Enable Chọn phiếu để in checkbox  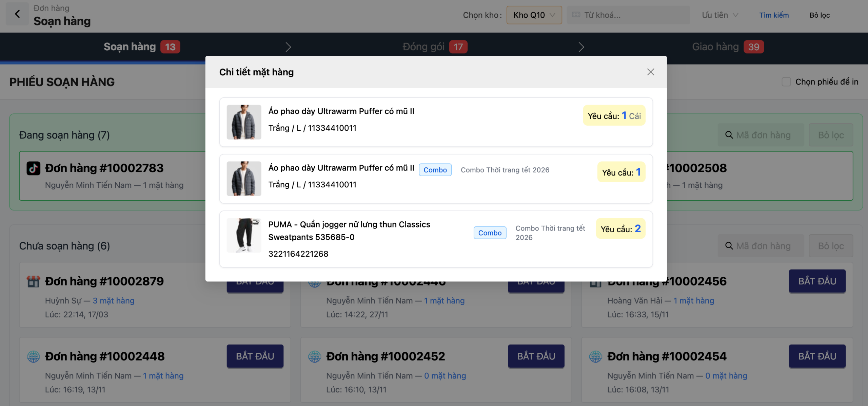[x=786, y=82]
